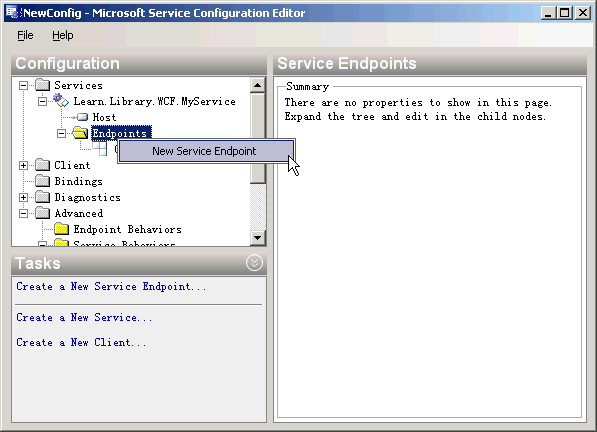Screen dimensions: 597x432
Task: Click the tree scrollbar up arrow
Action: 258,85
